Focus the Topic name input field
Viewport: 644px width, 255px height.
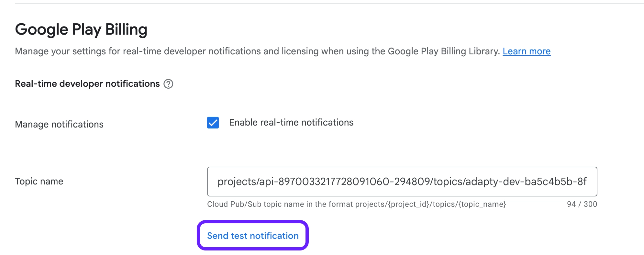pos(402,182)
